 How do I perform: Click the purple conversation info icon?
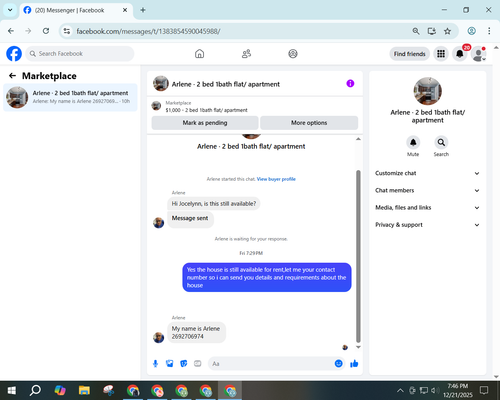(x=350, y=83)
